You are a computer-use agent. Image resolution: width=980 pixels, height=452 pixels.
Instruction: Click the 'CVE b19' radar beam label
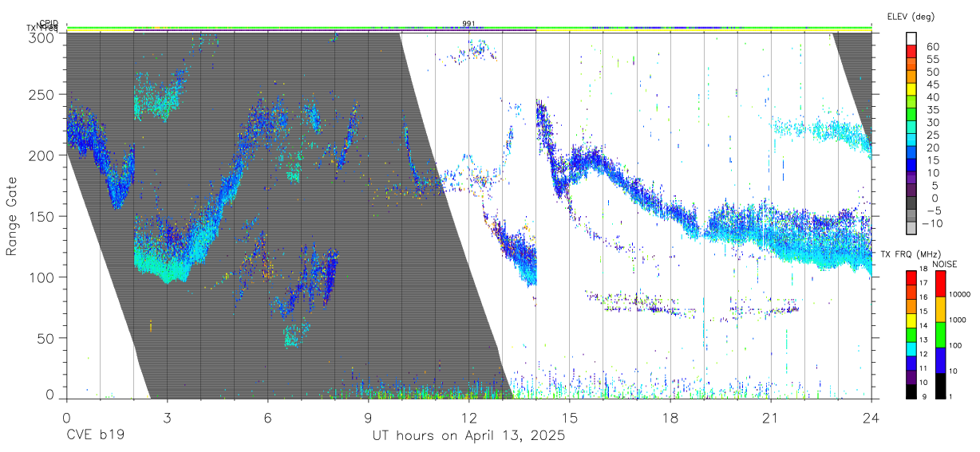[x=95, y=436]
